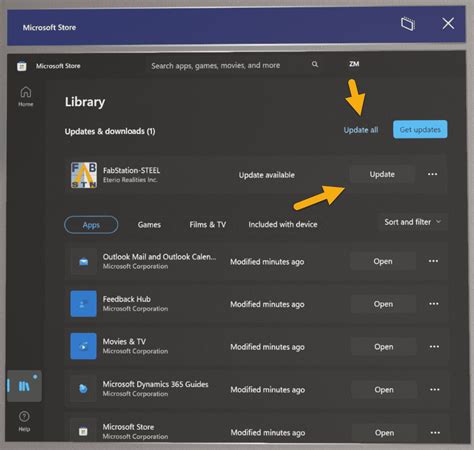Switch to the Games tab
The image size is (474, 450).
pos(149,225)
